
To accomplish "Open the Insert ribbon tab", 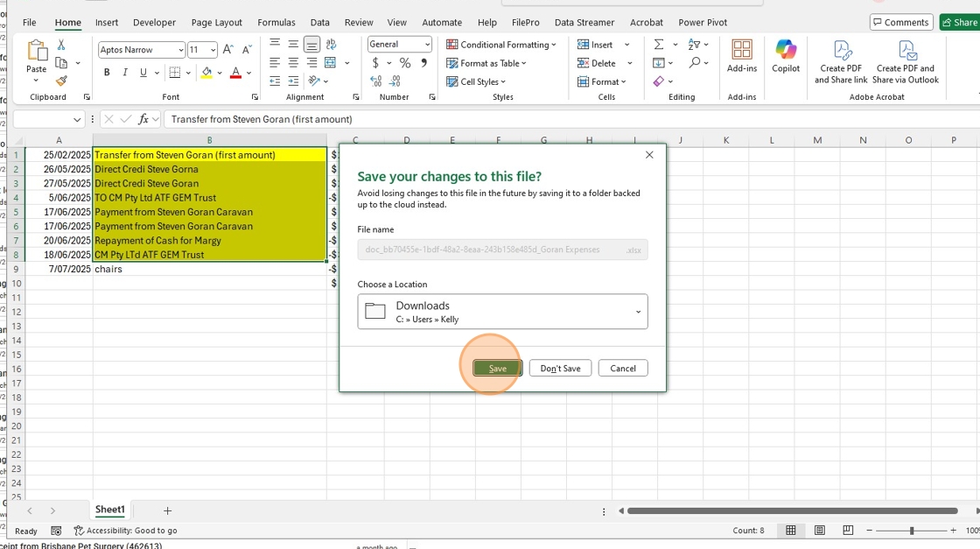I will coord(107,23).
